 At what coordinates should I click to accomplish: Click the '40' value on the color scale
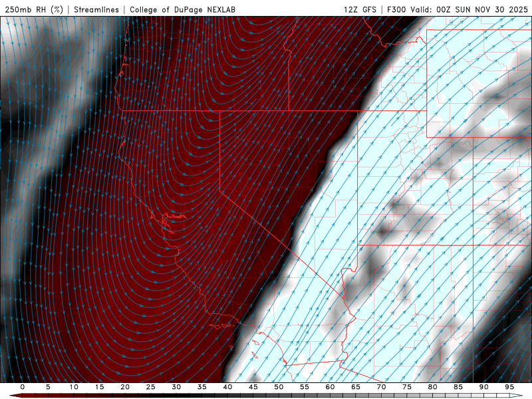tap(227, 387)
